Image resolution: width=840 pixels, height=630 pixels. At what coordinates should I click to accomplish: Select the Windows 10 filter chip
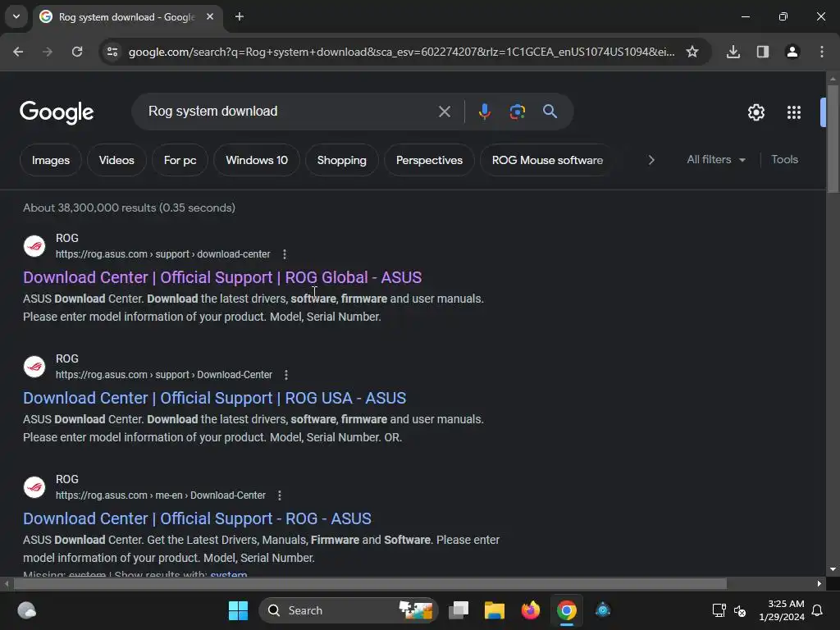[257, 160]
